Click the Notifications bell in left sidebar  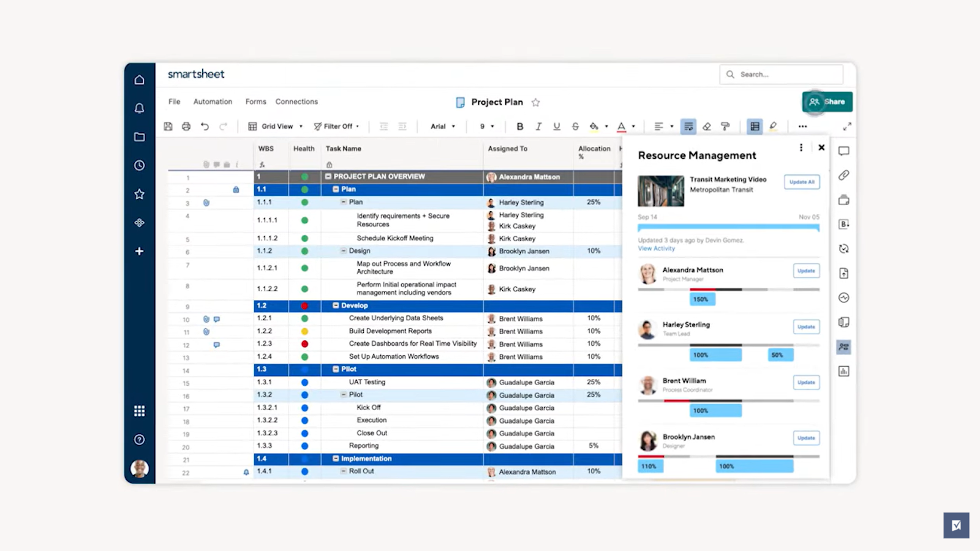pyautogui.click(x=139, y=108)
